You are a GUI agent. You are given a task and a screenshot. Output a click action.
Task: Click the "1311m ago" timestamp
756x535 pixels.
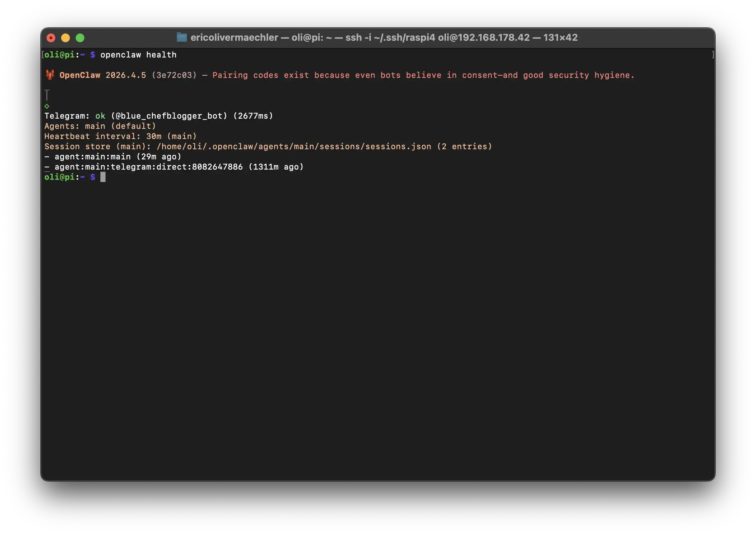click(276, 167)
